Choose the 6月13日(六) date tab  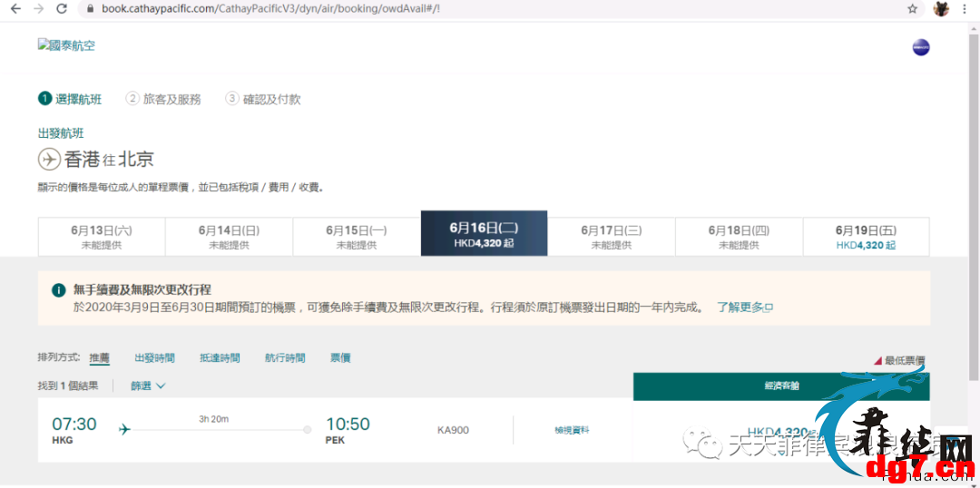coord(102,237)
